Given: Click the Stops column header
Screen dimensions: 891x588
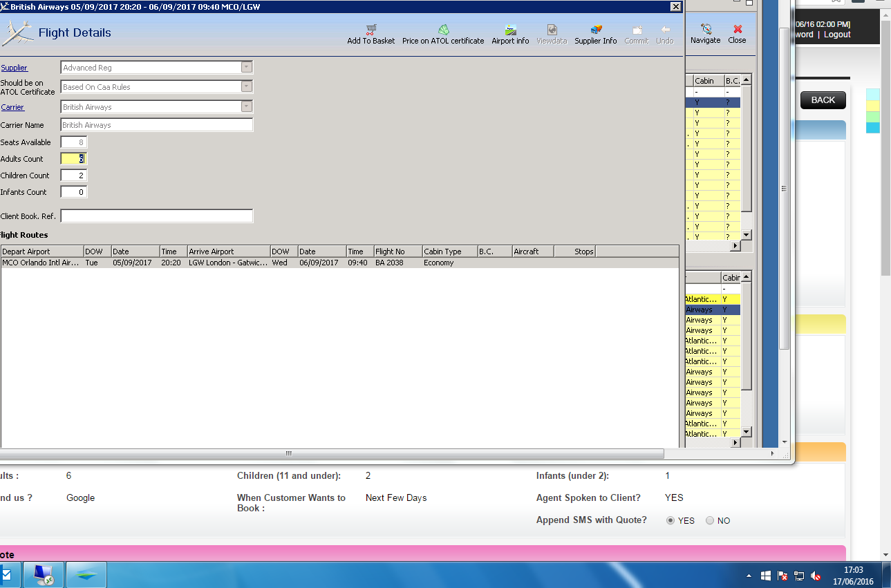Looking at the screenshot, I should [x=574, y=252].
